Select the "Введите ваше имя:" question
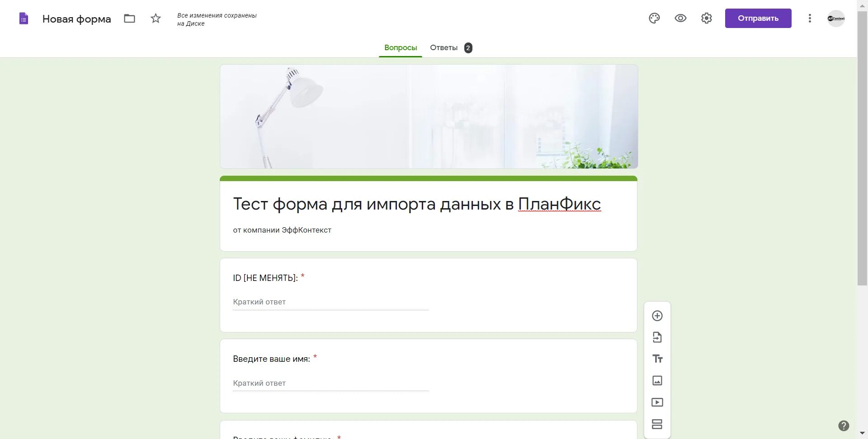Image resolution: width=868 pixels, height=439 pixels. [272, 359]
